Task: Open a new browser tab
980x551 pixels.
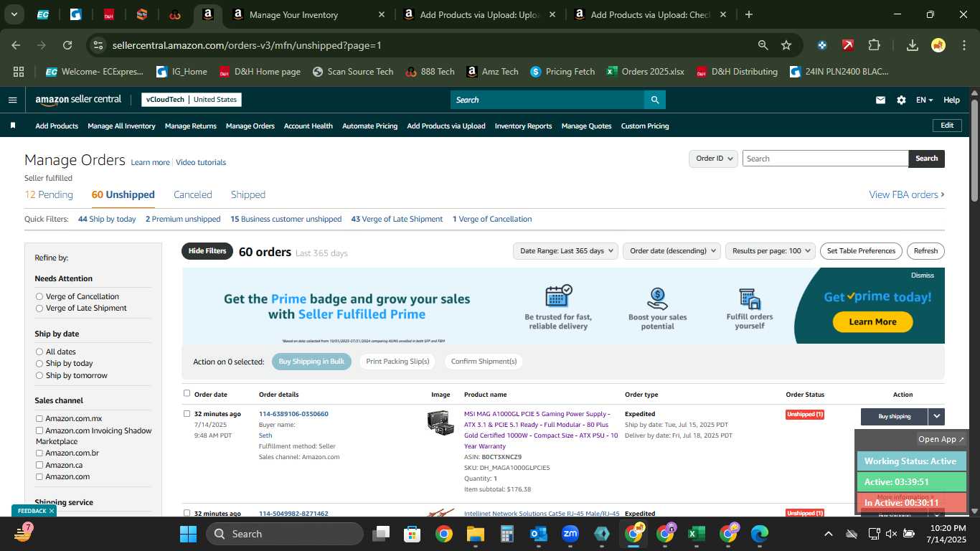Action: click(749, 14)
